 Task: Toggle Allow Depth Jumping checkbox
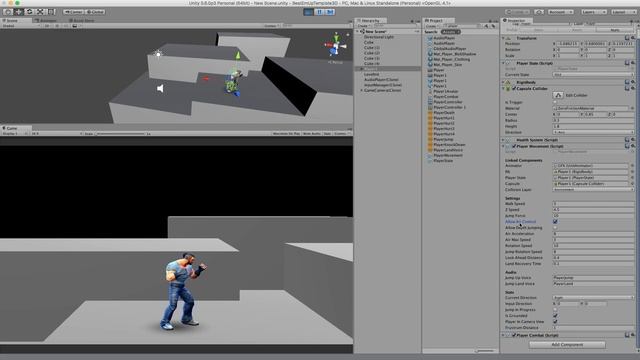coord(555,228)
